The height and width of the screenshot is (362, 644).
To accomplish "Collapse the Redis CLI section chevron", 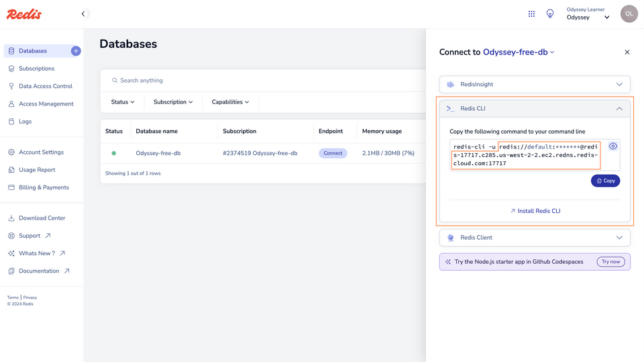I will tap(619, 109).
